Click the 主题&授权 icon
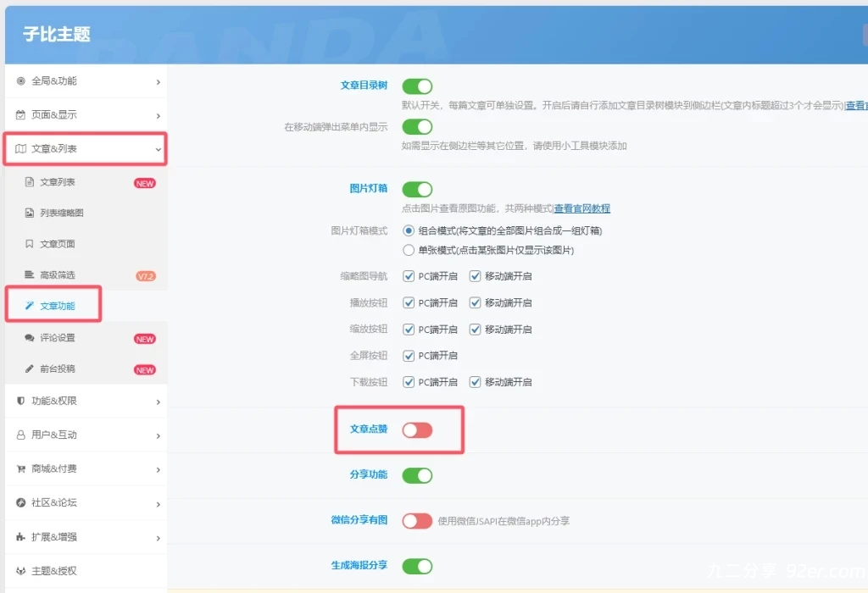 20,571
